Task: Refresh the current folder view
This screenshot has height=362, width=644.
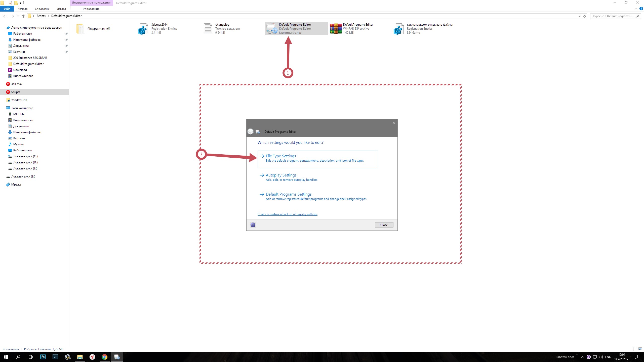Action: [585, 16]
